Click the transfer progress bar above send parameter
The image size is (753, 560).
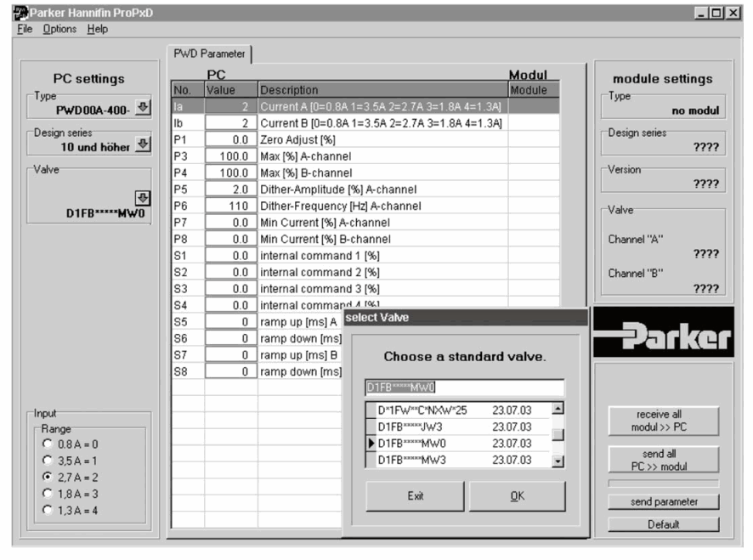tap(664, 484)
